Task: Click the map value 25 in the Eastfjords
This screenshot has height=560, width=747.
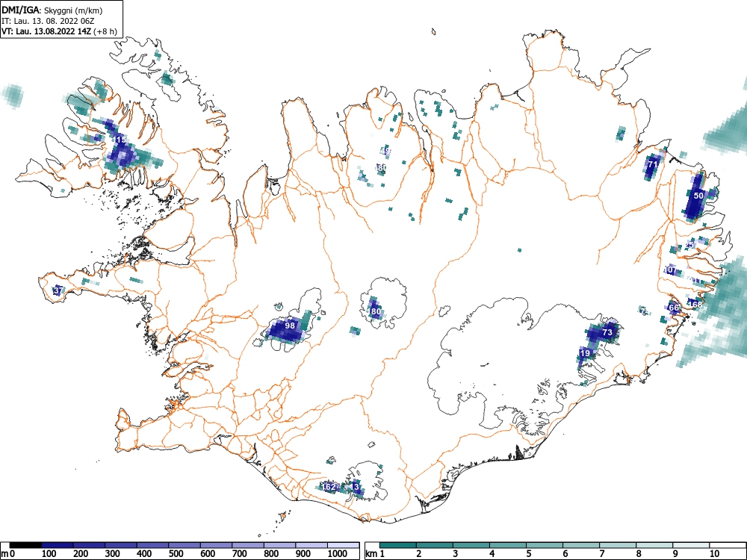Action: 689,245
